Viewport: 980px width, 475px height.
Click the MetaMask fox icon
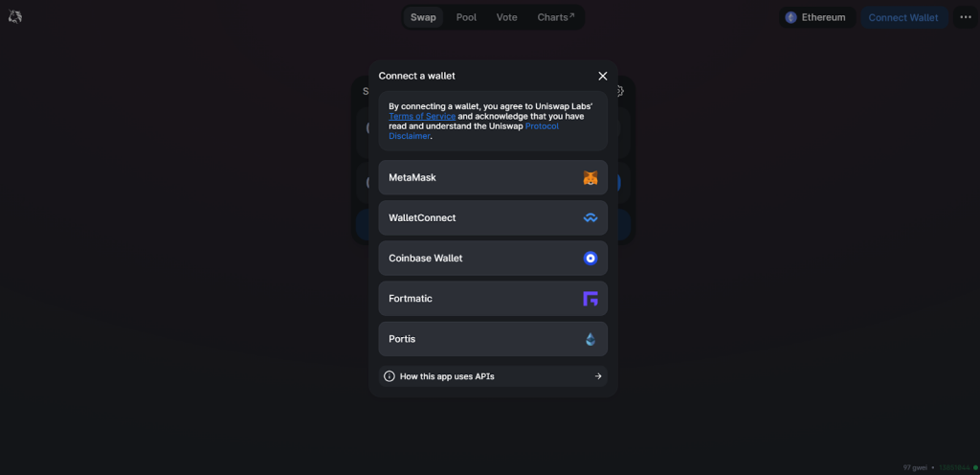[590, 177]
